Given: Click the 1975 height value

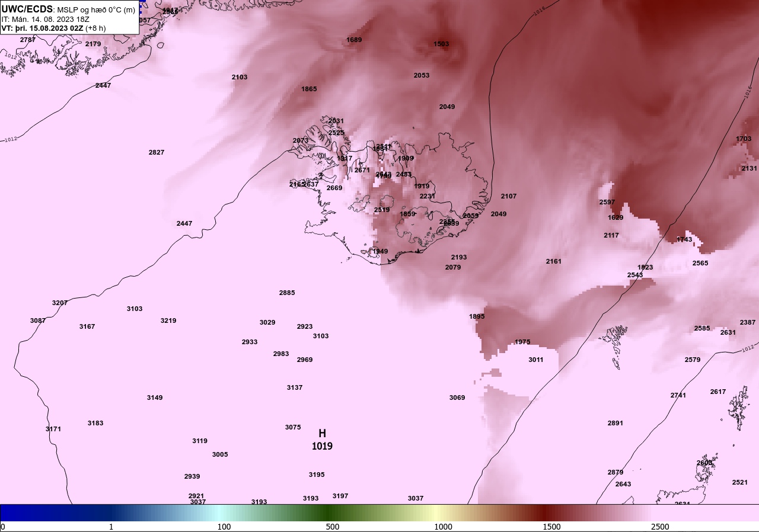Looking at the screenshot, I should point(522,342).
